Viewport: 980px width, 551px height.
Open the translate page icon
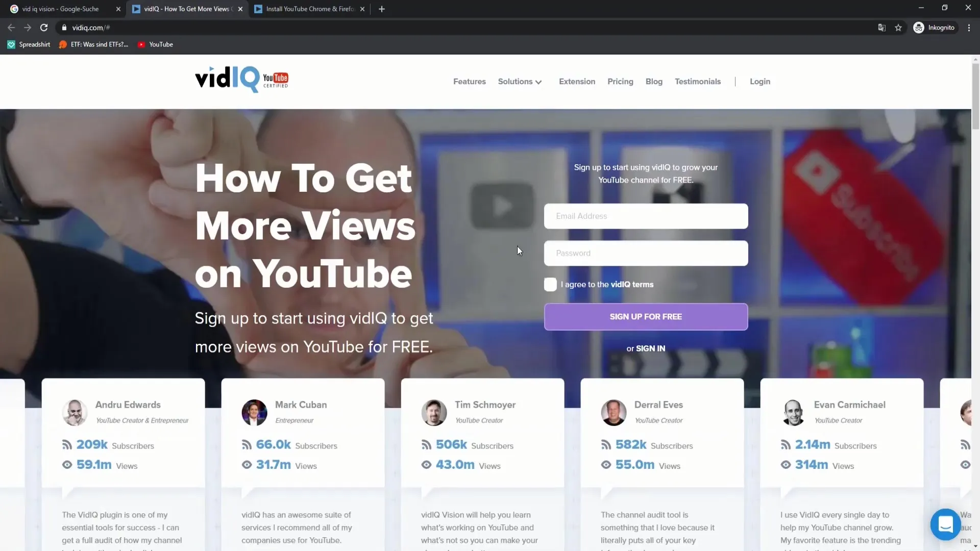pyautogui.click(x=881, y=28)
